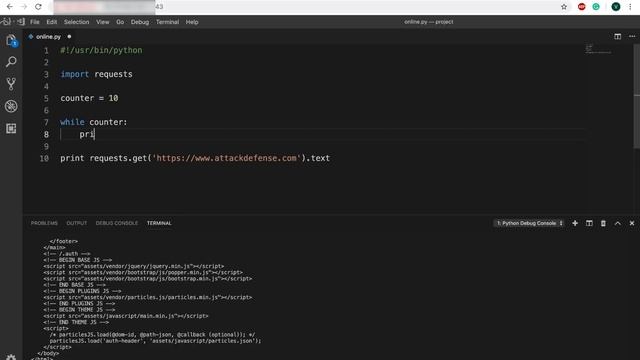The height and width of the screenshot is (360, 640).
Task: Open the Explorer view in the activity bar
Action: click(x=11, y=40)
